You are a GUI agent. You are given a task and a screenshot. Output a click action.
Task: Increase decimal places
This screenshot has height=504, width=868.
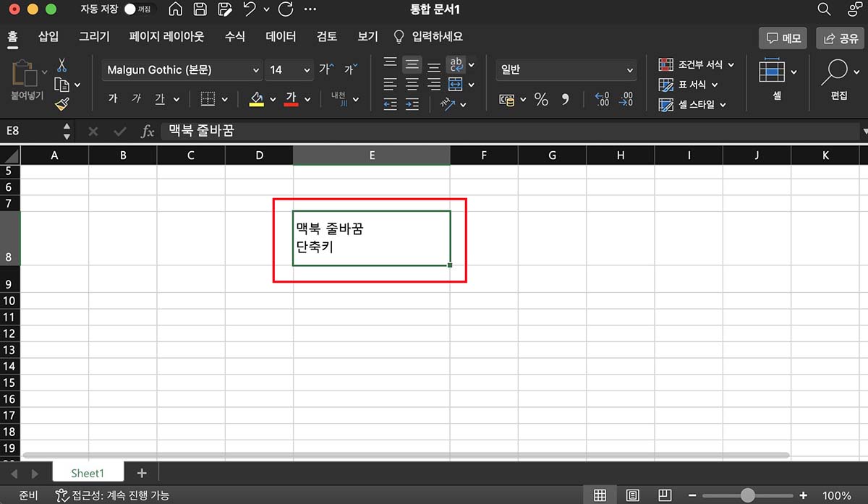click(x=602, y=100)
